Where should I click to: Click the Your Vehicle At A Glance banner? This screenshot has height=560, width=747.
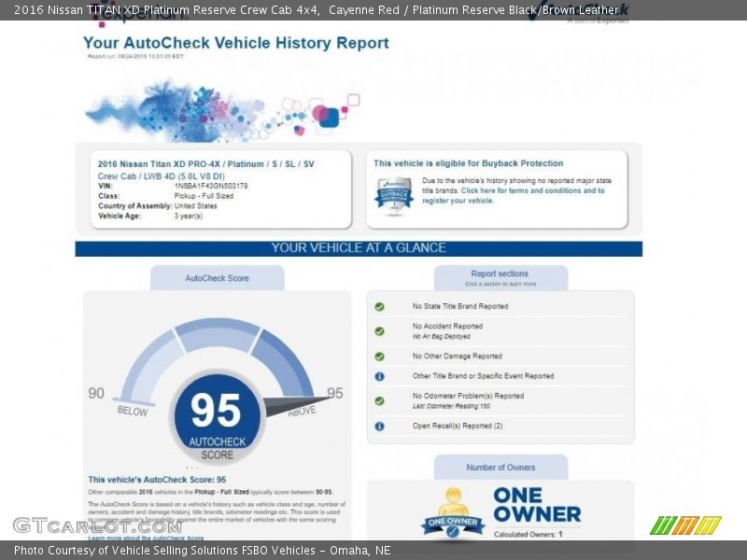359,248
